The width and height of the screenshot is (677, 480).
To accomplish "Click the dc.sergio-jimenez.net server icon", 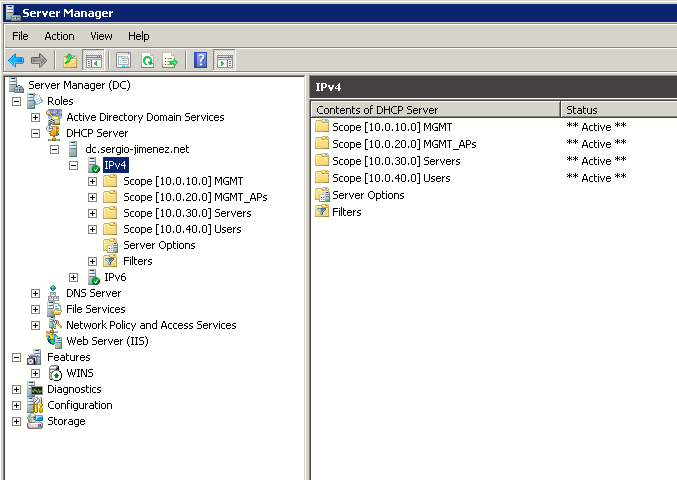I will click(x=73, y=149).
